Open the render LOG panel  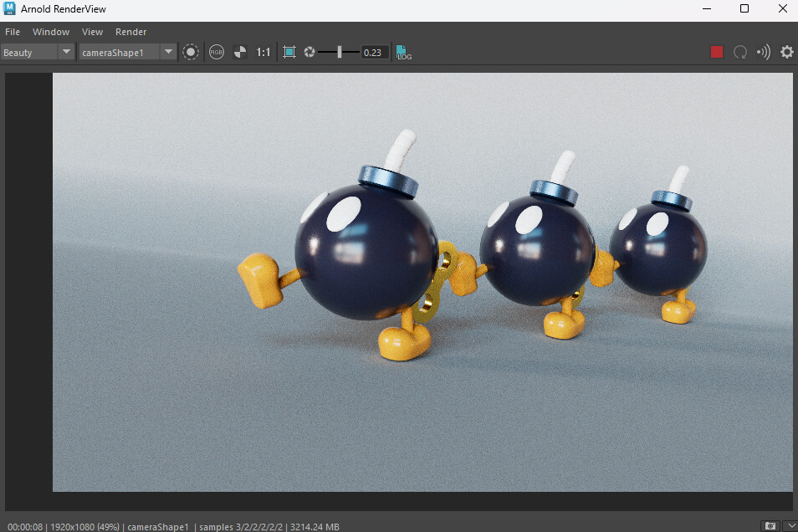pos(402,52)
